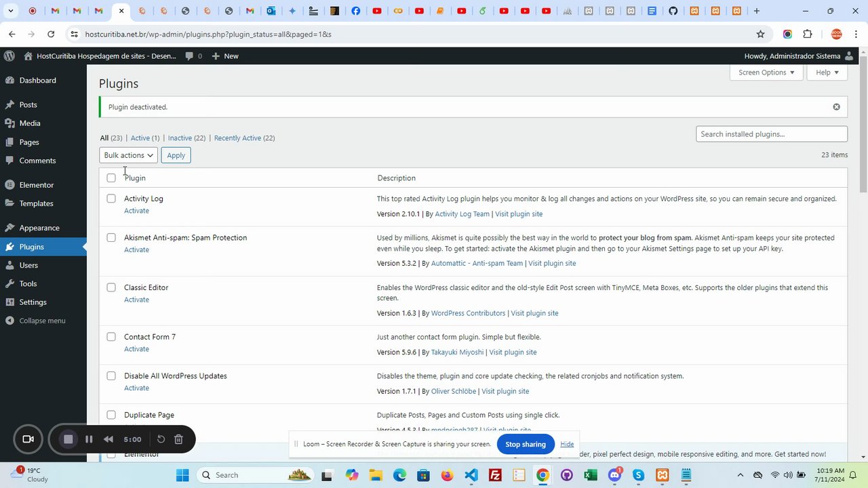Image resolution: width=868 pixels, height=488 pixels.
Task: Open the Dashboard menu item
Action: pos(37,80)
